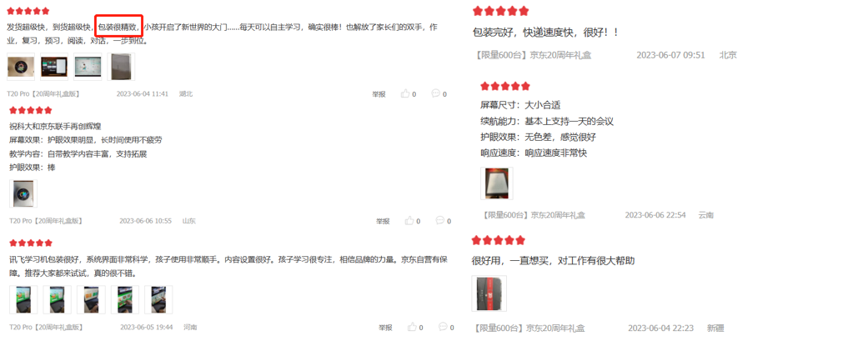Viewport: 868px width, 341px height.
Task: Click 举报 link on Henan review
Action: [385, 328]
